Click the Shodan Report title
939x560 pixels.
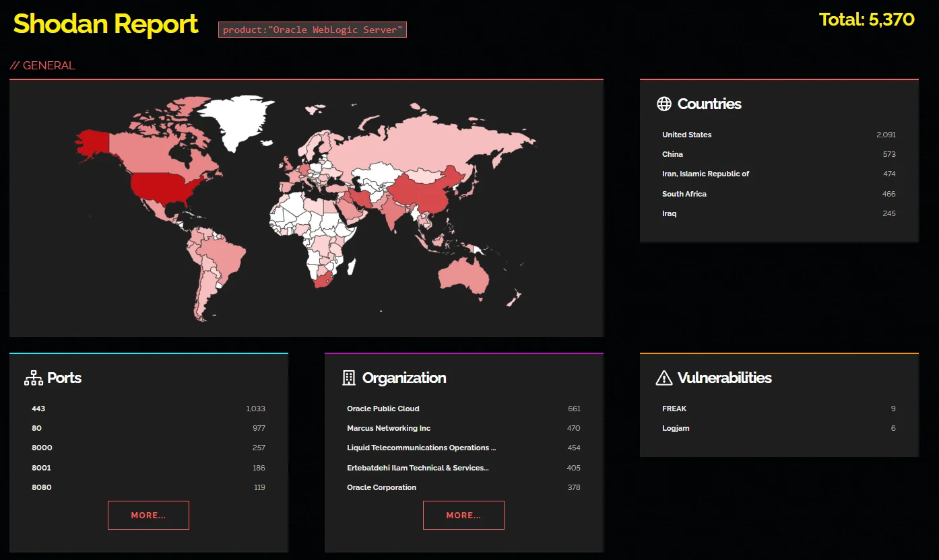coord(106,24)
